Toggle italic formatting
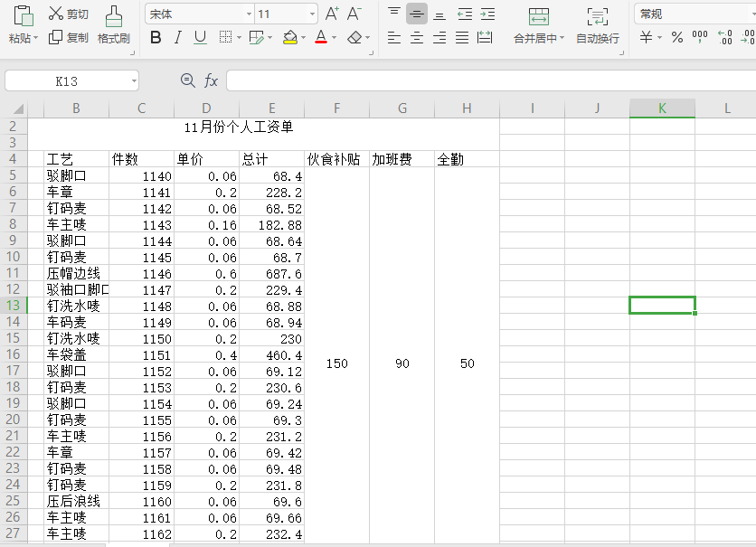Image resolution: width=756 pixels, height=547 pixels. (178, 38)
